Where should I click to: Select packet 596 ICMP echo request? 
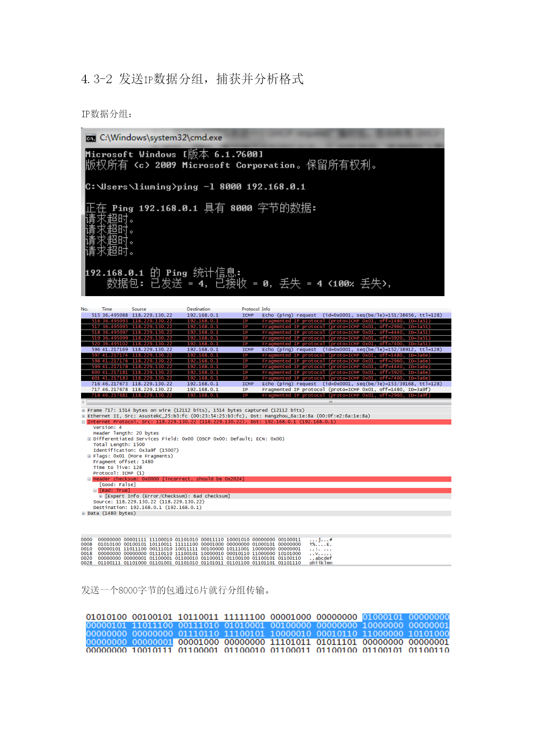coord(266,350)
